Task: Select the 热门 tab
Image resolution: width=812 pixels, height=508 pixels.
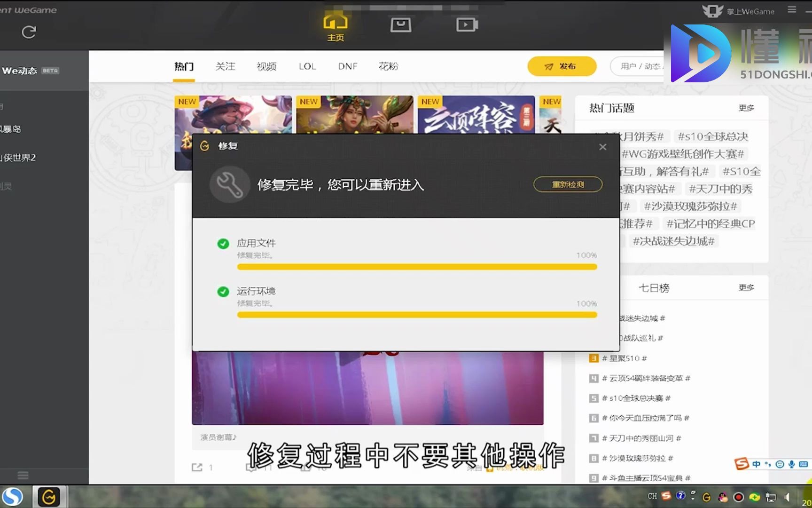Action: pyautogui.click(x=184, y=66)
